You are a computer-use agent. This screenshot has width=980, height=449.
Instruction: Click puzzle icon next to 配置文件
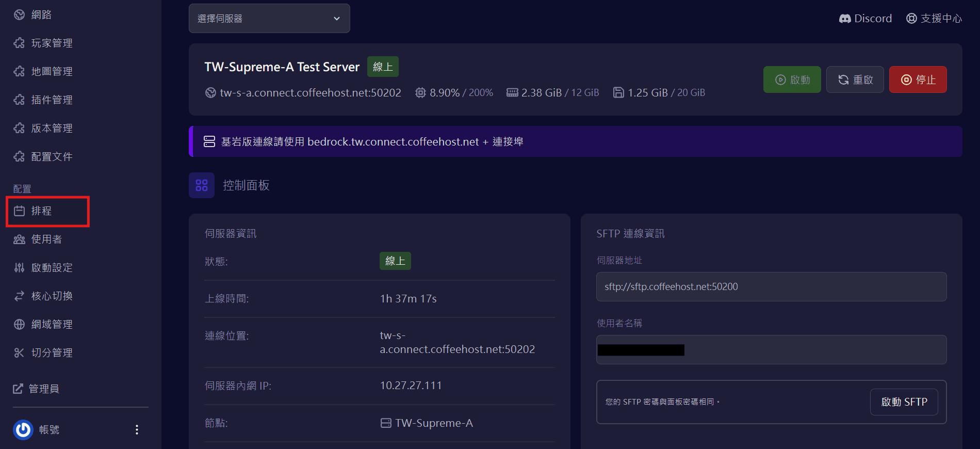(19, 156)
